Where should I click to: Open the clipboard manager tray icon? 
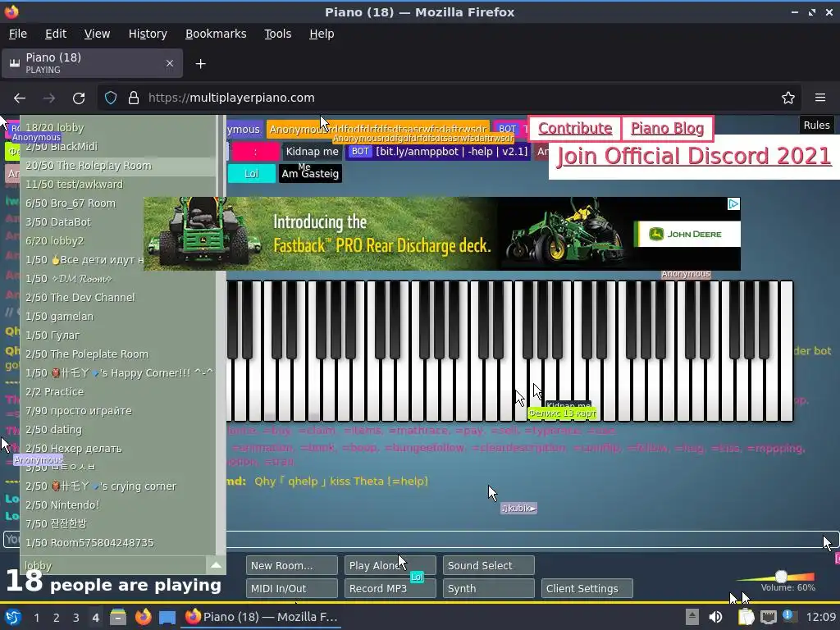[746, 617]
